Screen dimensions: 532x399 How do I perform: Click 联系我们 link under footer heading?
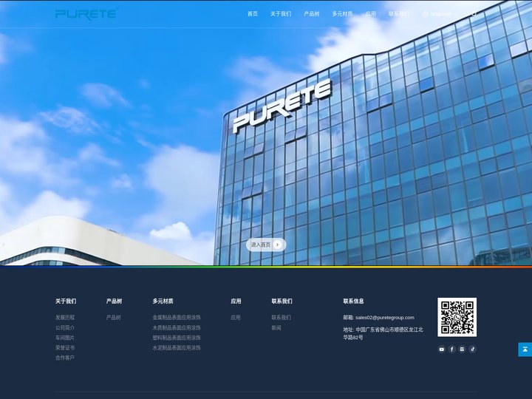[x=281, y=318]
